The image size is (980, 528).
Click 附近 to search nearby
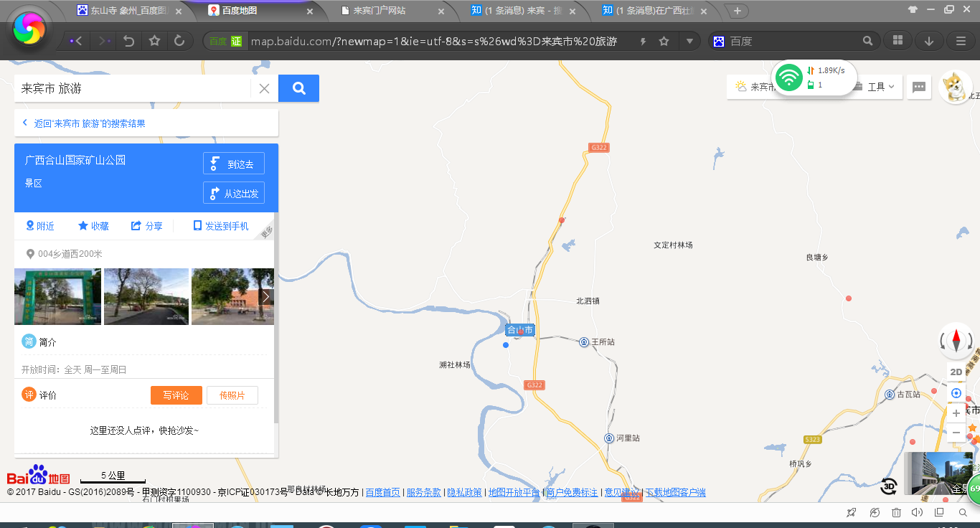pos(40,226)
